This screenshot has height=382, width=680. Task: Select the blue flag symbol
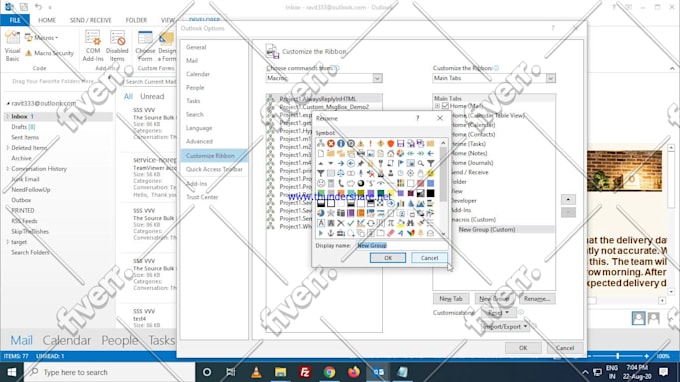point(401,163)
